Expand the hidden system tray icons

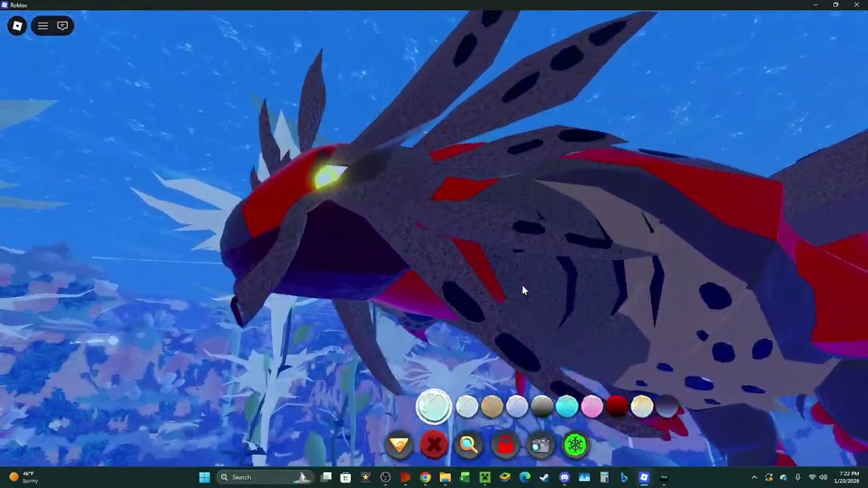[x=754, y=477]
